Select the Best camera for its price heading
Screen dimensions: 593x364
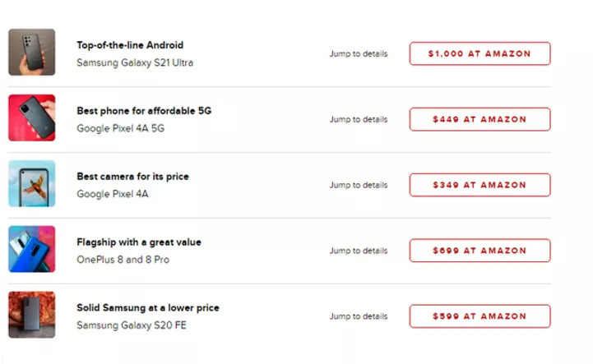[x=132, y=177]
